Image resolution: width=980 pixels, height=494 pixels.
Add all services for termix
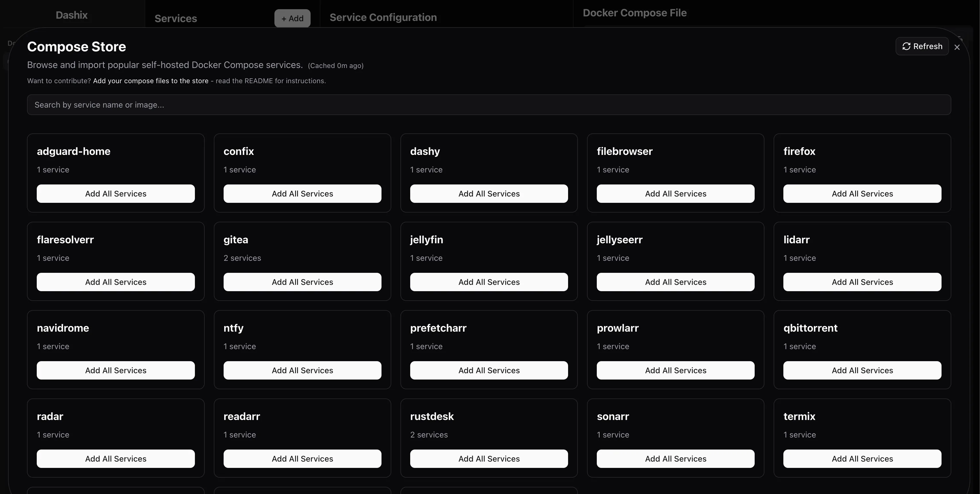(x=862, y=459)
